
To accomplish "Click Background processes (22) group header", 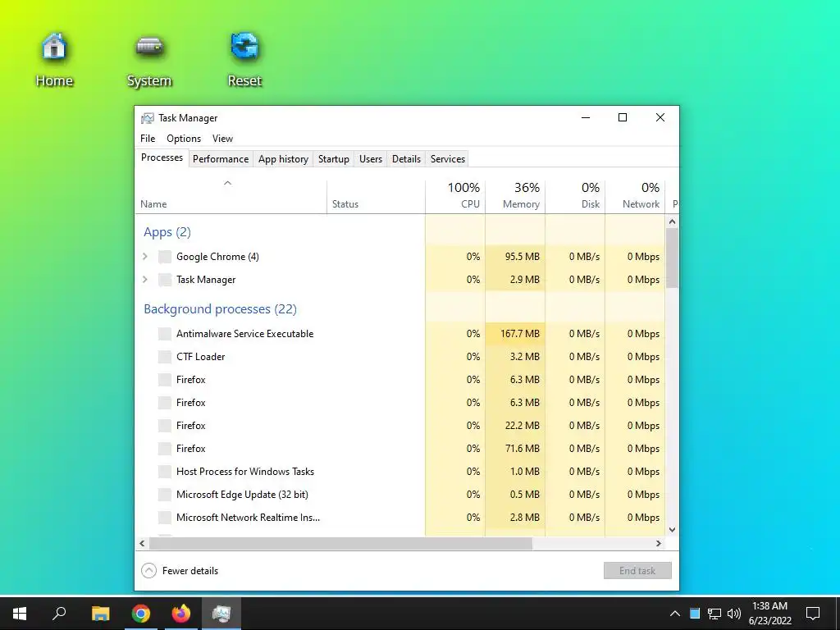I will [220, 309].
